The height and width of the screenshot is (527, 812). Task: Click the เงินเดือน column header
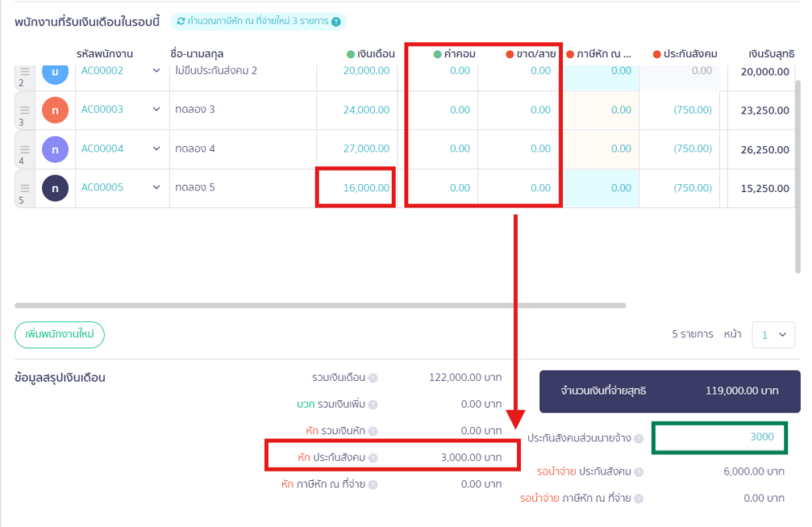click(x=370, y=54)
